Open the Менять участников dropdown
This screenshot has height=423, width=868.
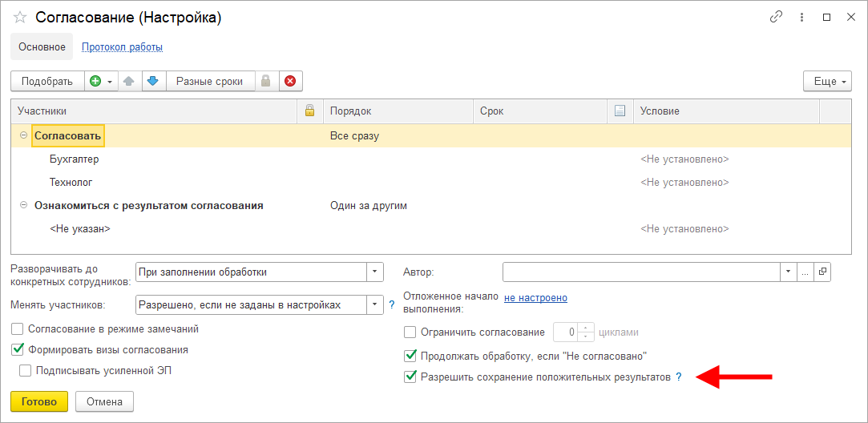[374, 304]
